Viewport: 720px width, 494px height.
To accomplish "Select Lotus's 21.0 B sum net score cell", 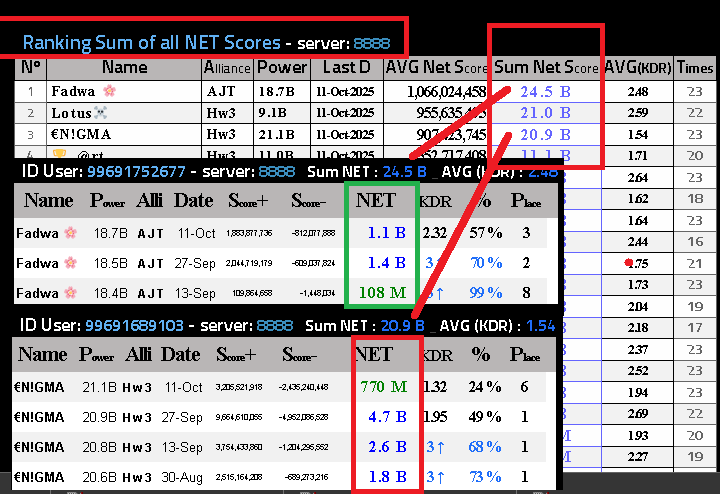I will point(545,113).
